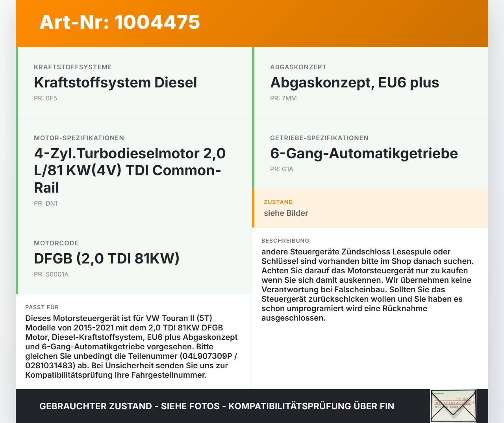Click the BESCHREIBUNG label
504x423 pixels.
pos(285,241)
